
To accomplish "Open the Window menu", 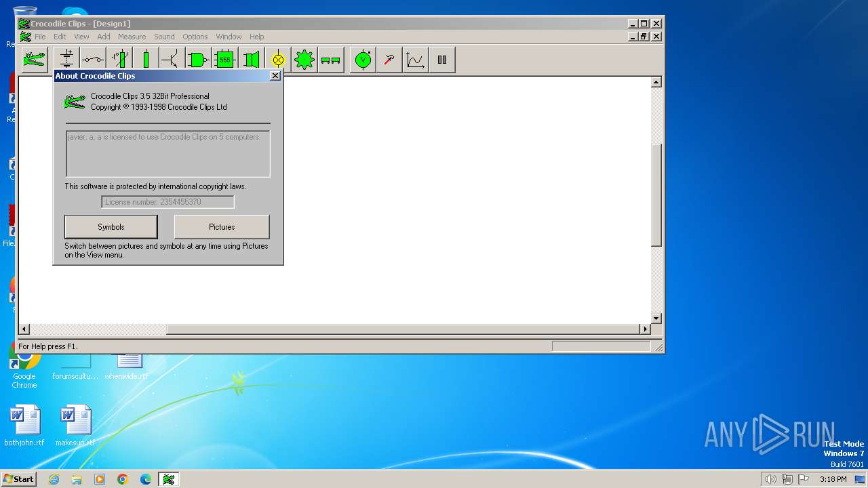I will click(x=229, y=37).
